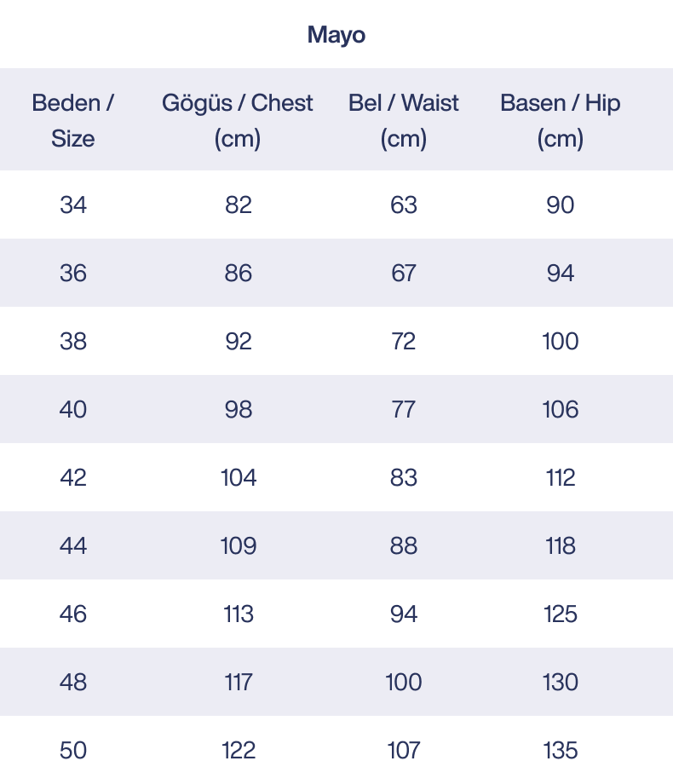Click size 46 in the size column

point(73,614)
